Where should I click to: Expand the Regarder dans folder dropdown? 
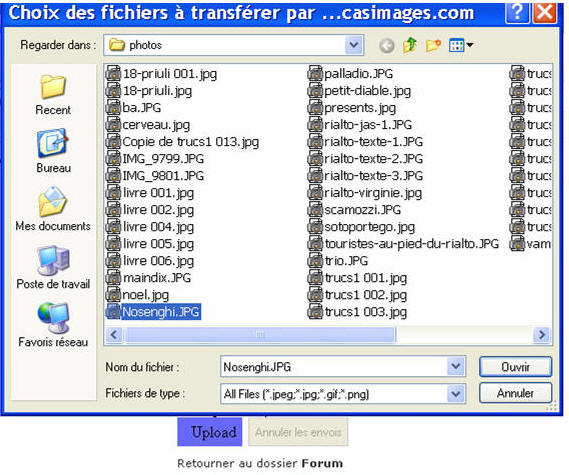(354, 45)
